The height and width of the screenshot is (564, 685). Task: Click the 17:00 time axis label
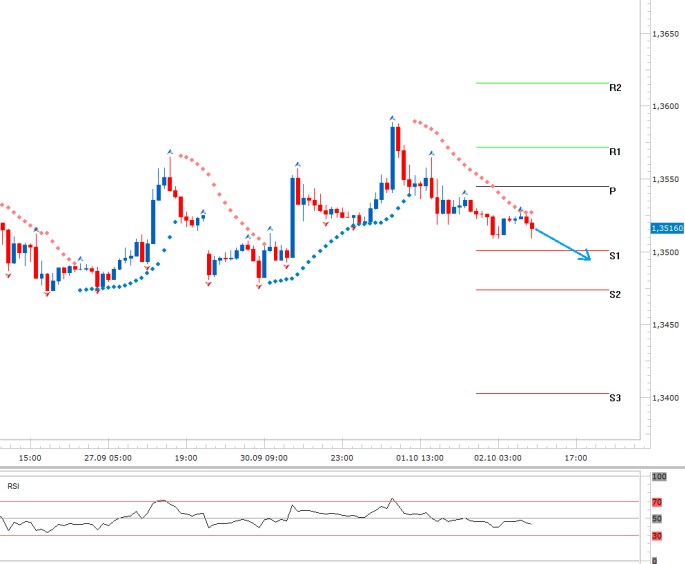(x=576, y=458)
